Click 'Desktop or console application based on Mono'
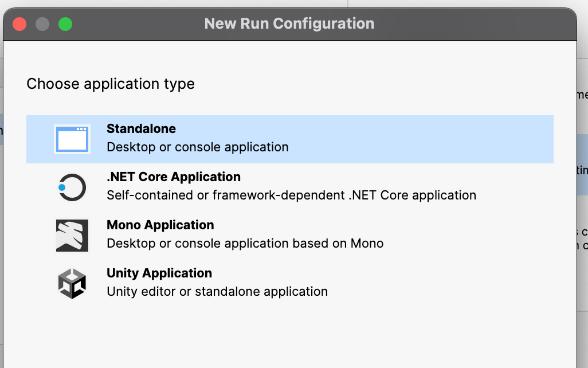Screen dimensions: 588x368 (x=245, y=244)
